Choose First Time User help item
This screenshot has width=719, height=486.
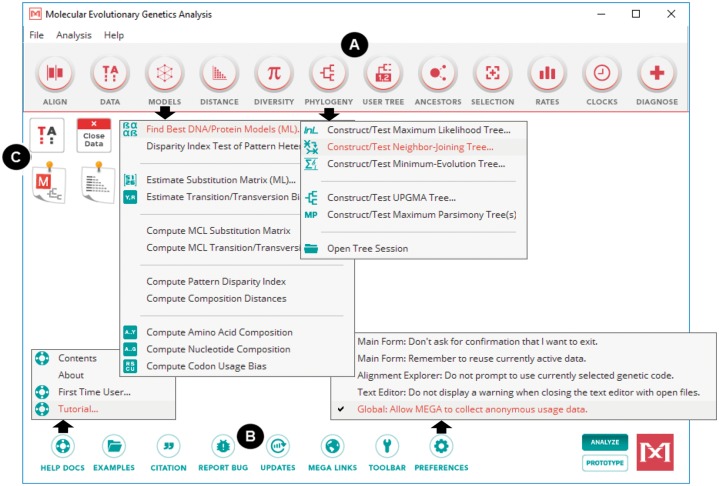click(x=103, y=392)
